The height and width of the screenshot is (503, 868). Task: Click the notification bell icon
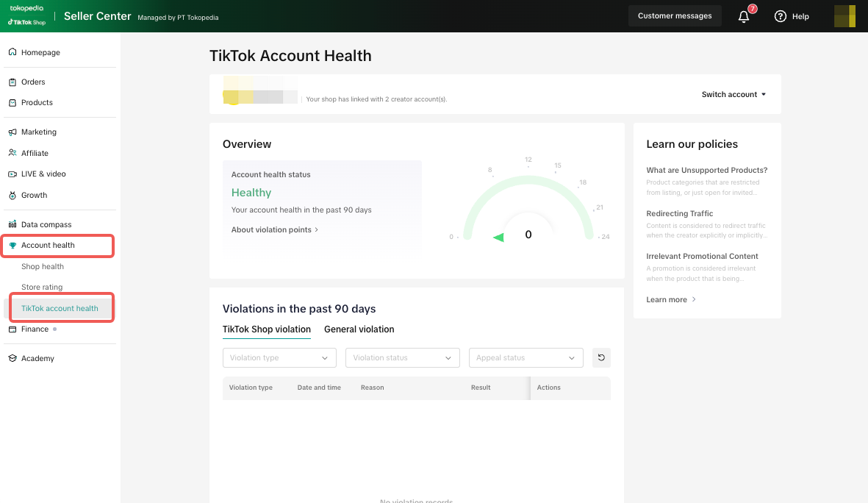(x=744, y=16)
